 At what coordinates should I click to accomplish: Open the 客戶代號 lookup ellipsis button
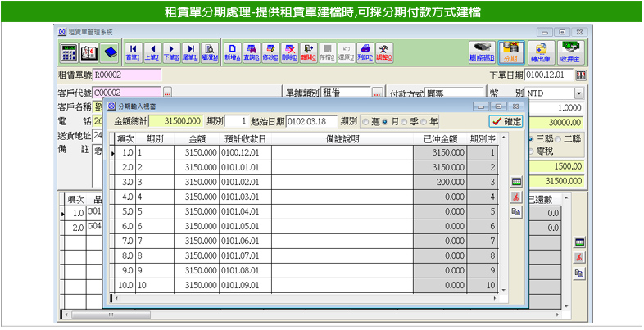tap(167, 93)
